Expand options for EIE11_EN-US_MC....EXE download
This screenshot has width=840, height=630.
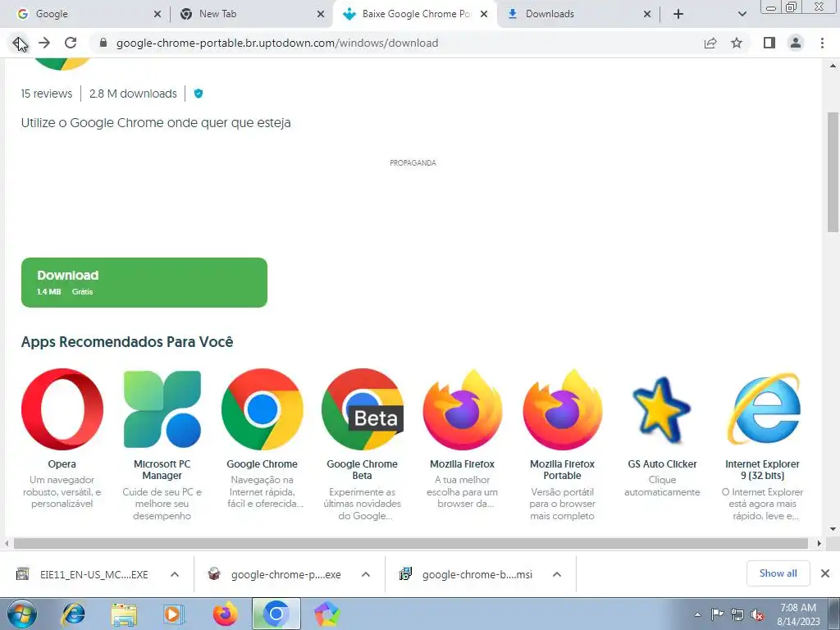pyautogui.click(x=175, y=574)
